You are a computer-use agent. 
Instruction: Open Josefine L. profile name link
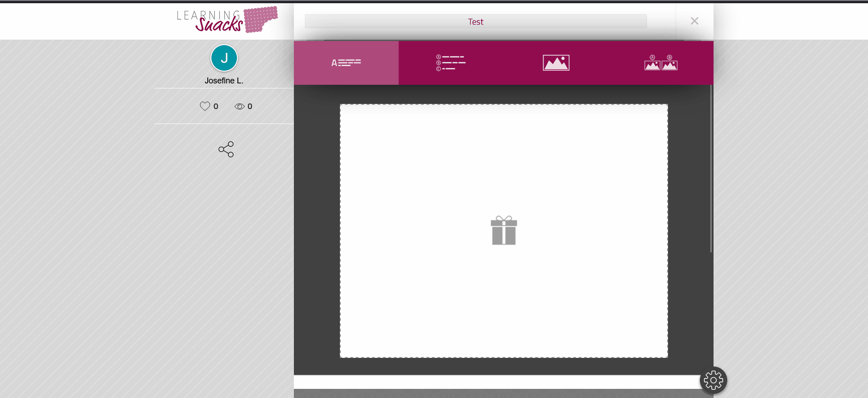coord(224,81)
